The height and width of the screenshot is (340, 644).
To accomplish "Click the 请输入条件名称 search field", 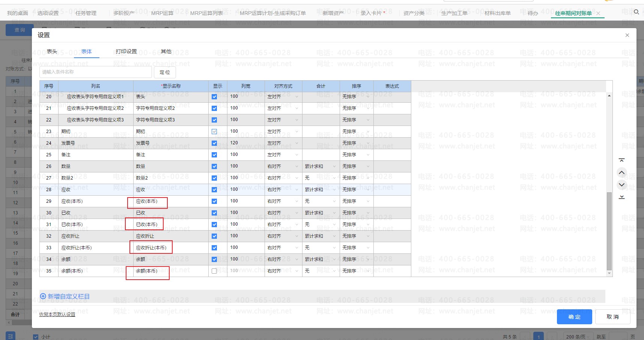I will [96, 72].
